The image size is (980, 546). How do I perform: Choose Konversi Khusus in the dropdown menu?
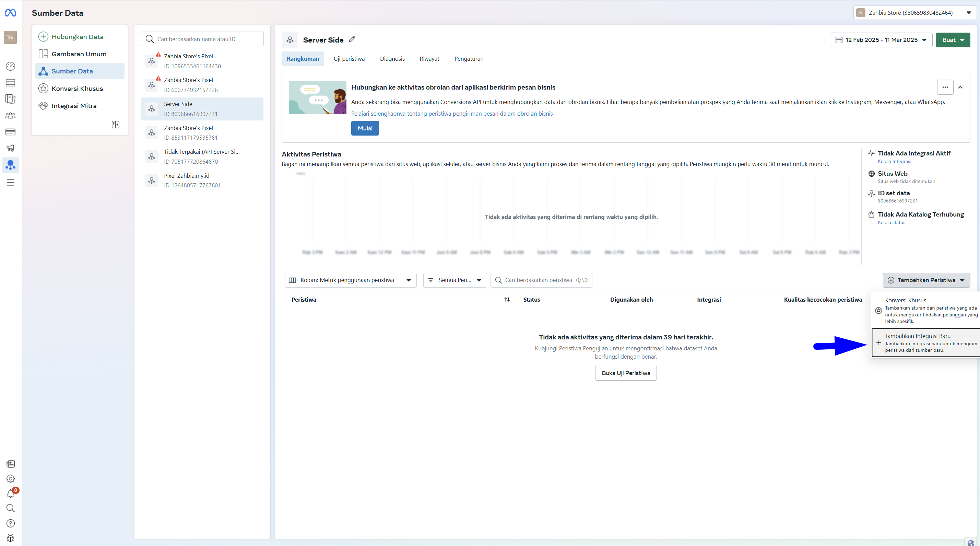tap(925, 310)
